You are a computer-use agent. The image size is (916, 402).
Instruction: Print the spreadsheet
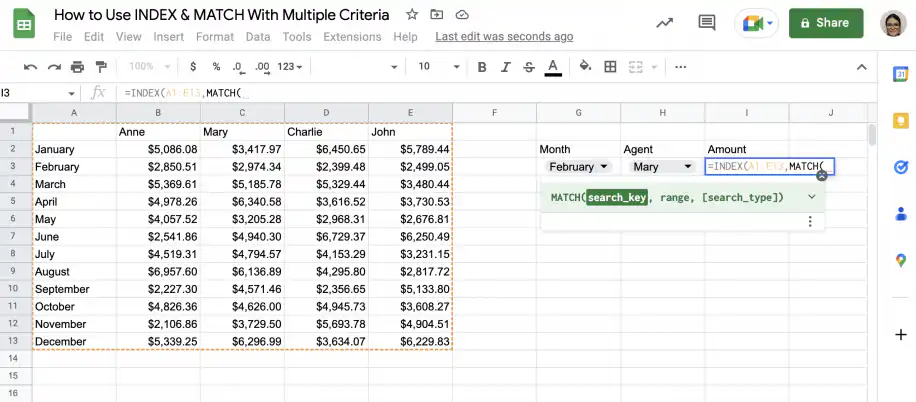pyautogui.click(x=78, y=67)
